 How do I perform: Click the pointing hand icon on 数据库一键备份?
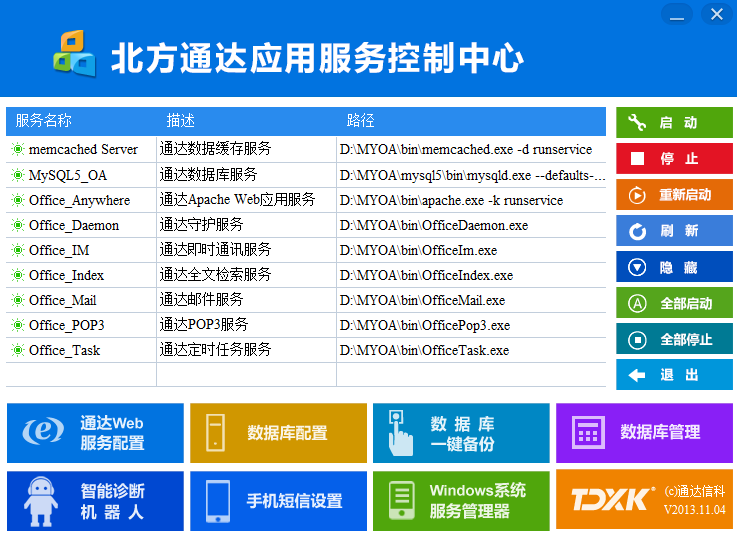pos(400,433)
